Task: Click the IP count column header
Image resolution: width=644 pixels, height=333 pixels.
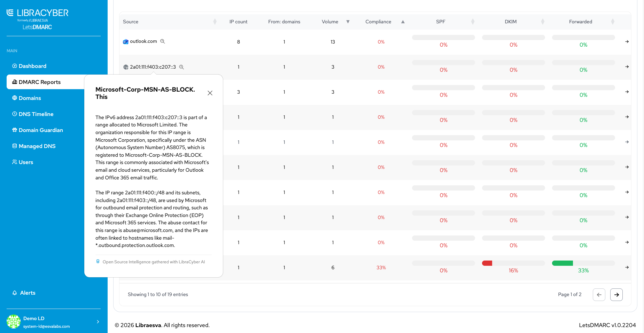Action: [239, 22]
